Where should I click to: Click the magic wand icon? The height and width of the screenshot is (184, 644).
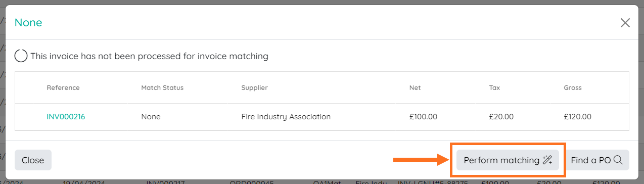[x=547, y=160]
